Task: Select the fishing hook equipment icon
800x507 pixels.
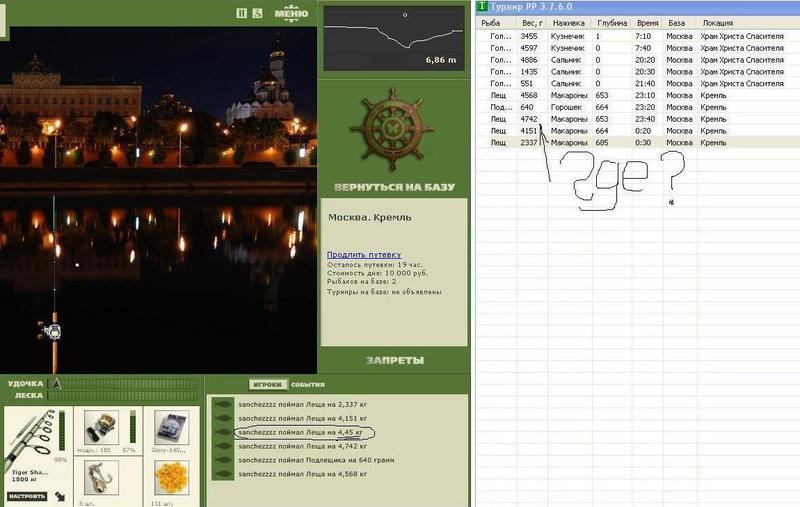Action: click(101, 478)
